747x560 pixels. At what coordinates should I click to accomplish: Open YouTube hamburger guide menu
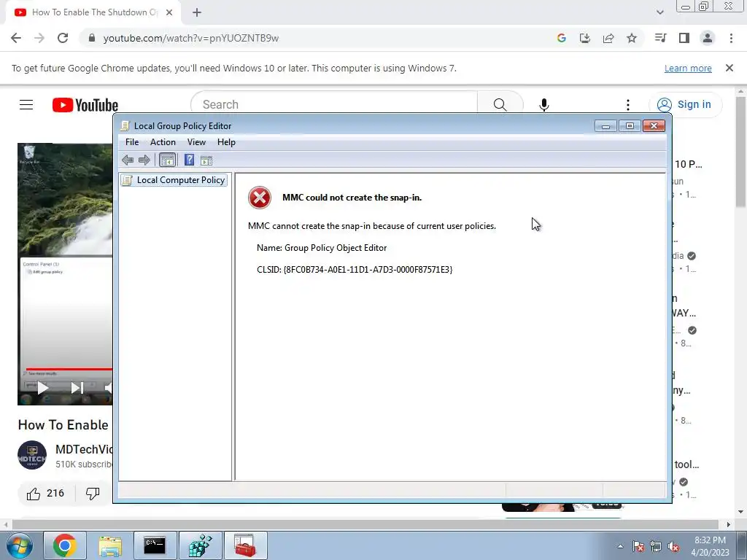coord(26,105)
